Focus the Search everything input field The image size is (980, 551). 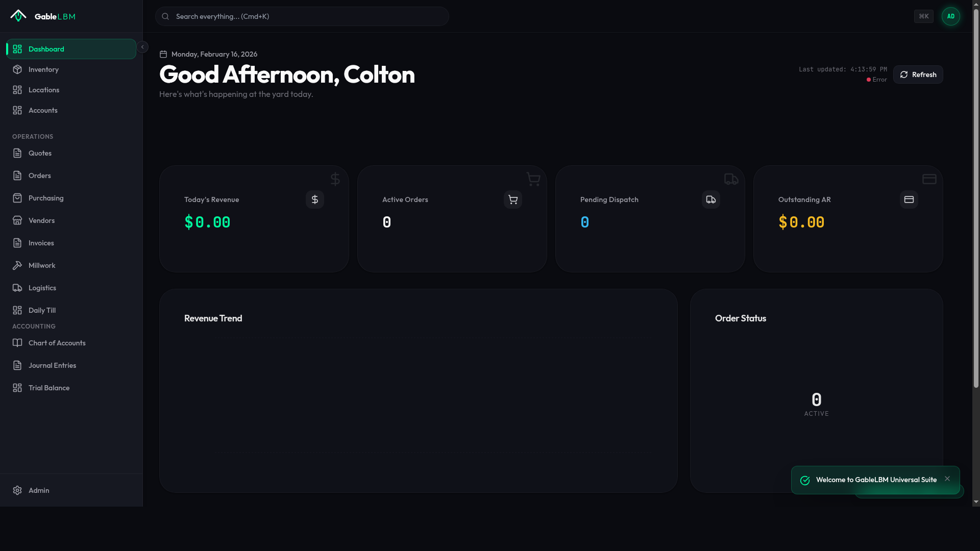pyautogui.click(x=306, y=16)
